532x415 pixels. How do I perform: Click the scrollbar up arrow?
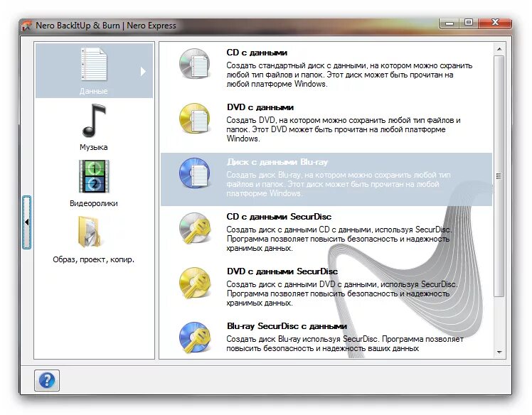(499, 49)
